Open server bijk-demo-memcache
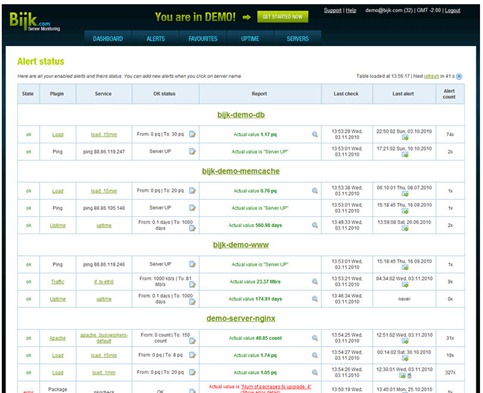Viewport: 483px width, 393px height. click(x=241, y=171)
